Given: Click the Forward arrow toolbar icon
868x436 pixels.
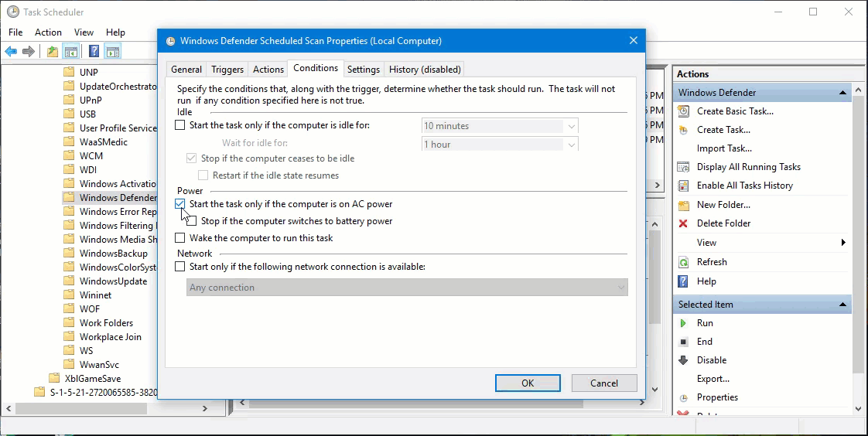Looking at the screenshot, I should [x=29, y=52].
